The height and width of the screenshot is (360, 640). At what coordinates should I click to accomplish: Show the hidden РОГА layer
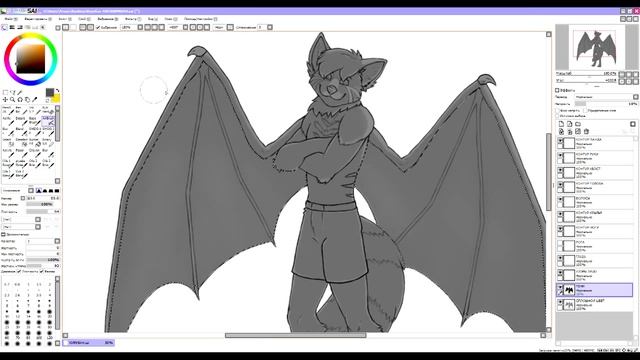(x=560, y=243)
